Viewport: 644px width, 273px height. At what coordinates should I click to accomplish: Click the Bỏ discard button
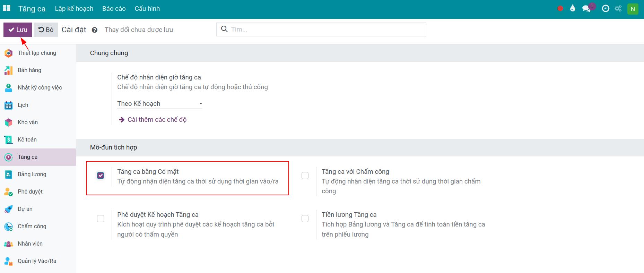[x=46, y=30]
